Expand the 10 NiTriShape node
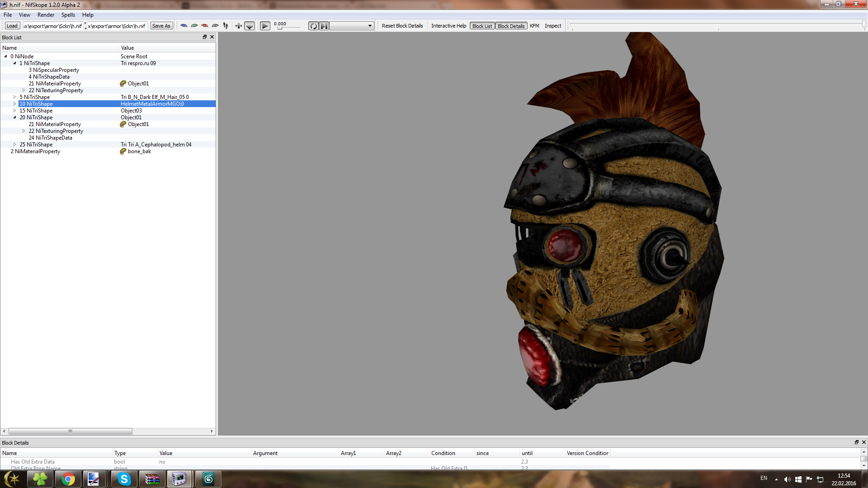Image resolution: width=868 pixels, height=488 pixels. pyautogui.click(x=14, y=104)
